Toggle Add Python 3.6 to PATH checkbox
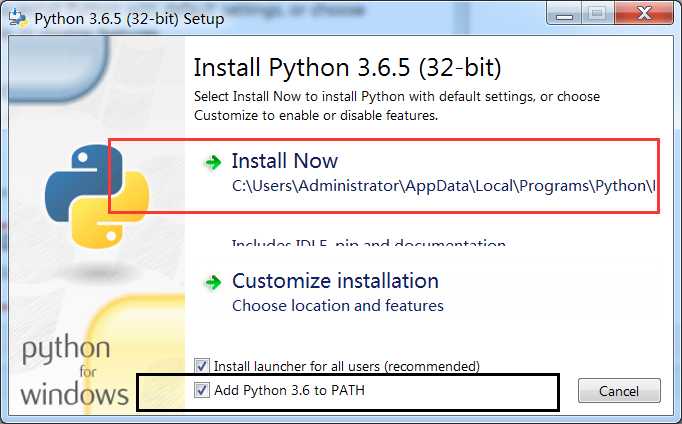The image size is (682, 424). pyautogui.click(x=202, y=390)
